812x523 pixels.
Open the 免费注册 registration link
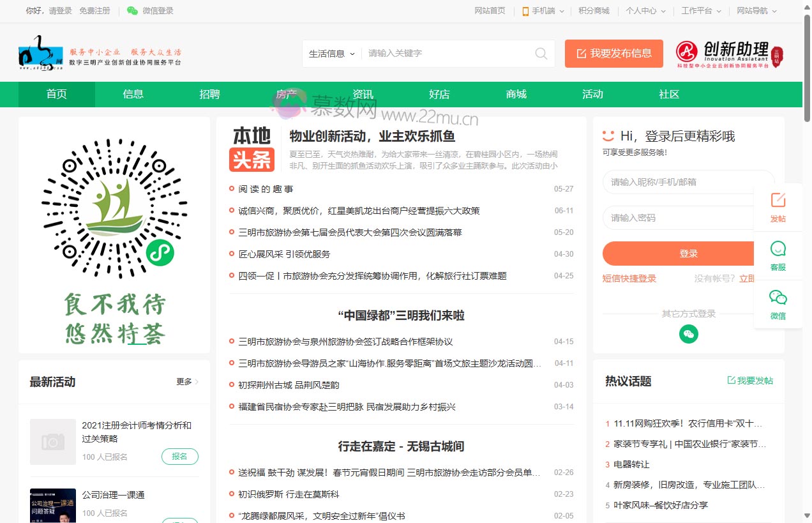click(96, 11)
